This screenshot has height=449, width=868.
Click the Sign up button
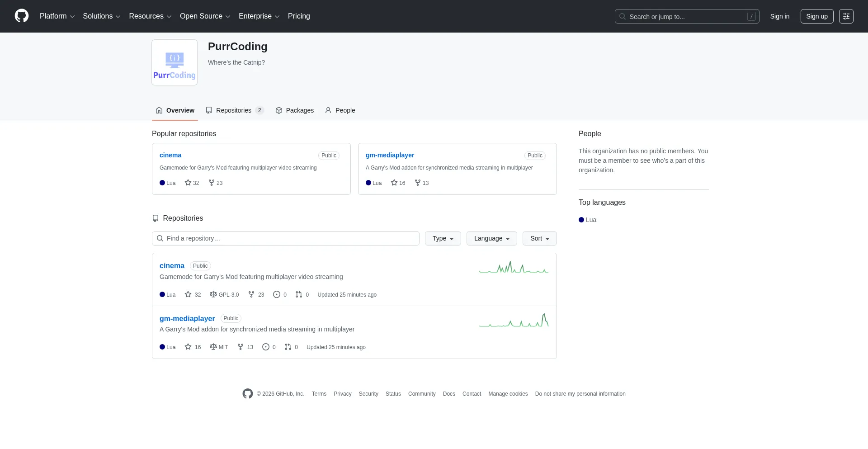817,16
